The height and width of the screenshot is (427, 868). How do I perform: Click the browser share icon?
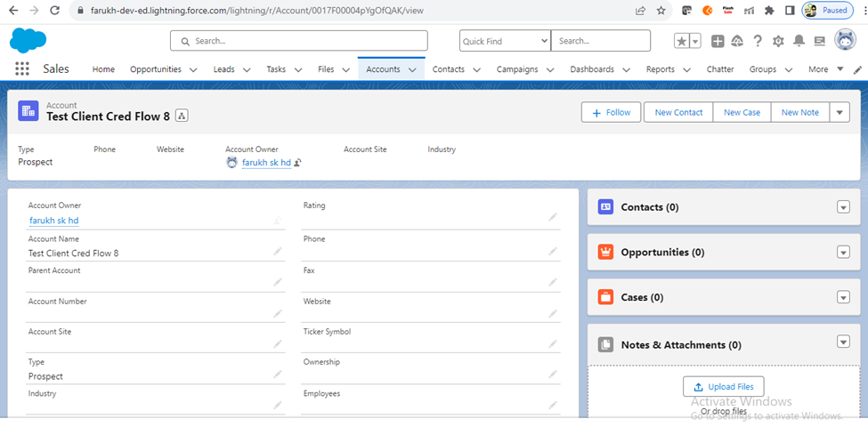[640, 11]
